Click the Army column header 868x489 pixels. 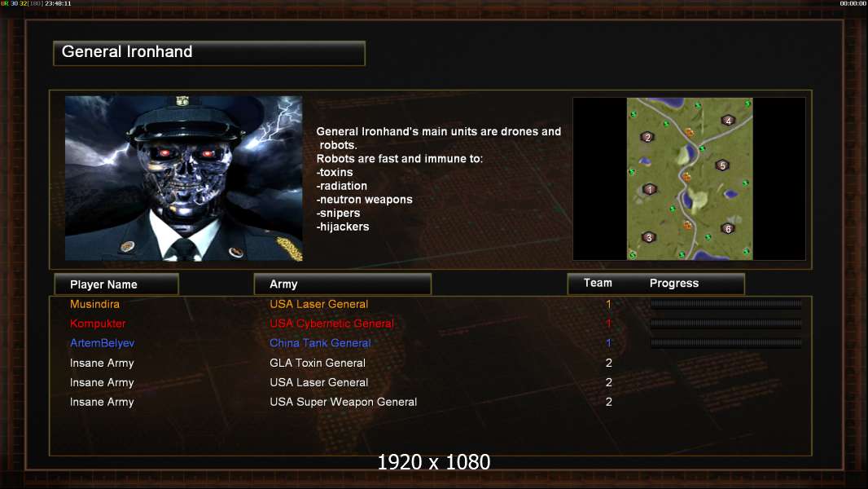pyautogui.click(x=342, y=284)
